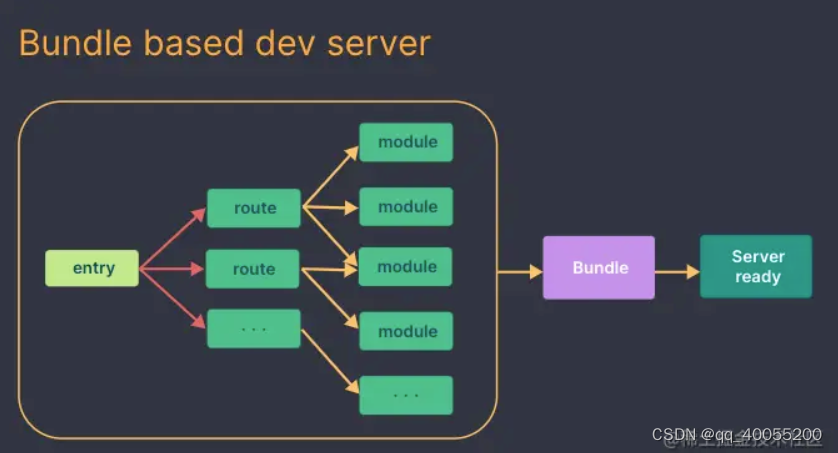Click the third module box from top

pyautogui.click(x=405, y=267)
